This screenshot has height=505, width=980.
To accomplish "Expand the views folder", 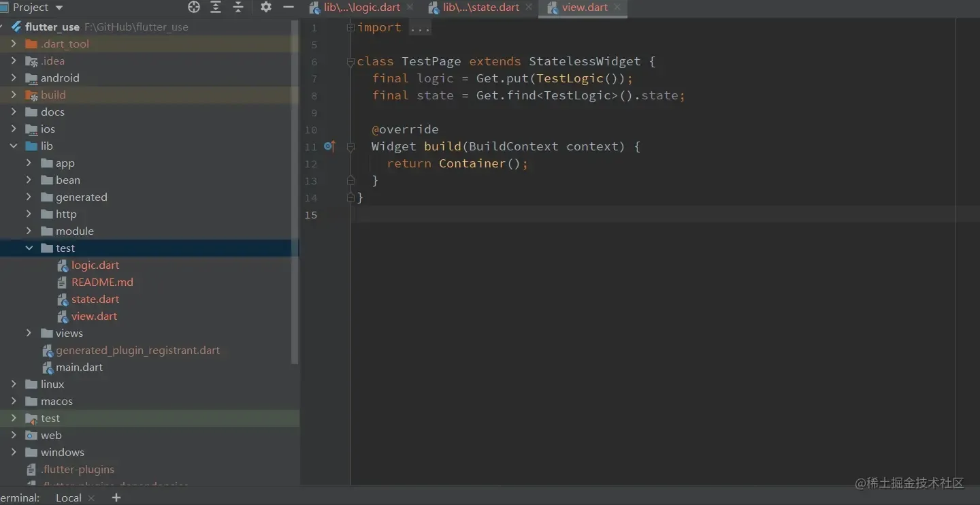I will point(29,333).
